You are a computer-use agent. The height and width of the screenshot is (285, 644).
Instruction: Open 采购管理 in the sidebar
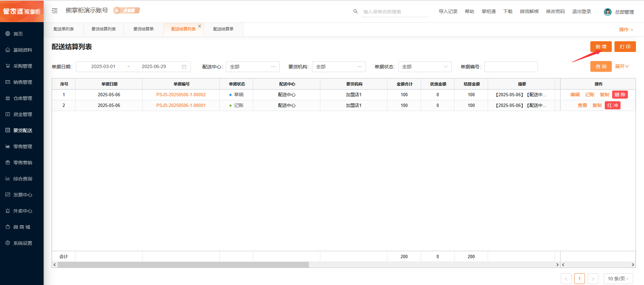pos(22,66)
